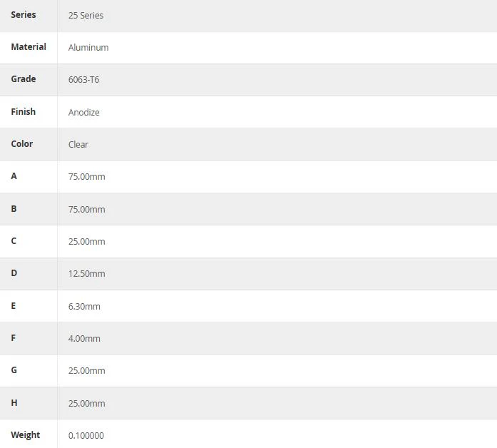
Task: Select the H dimension label
Action: 14,403
